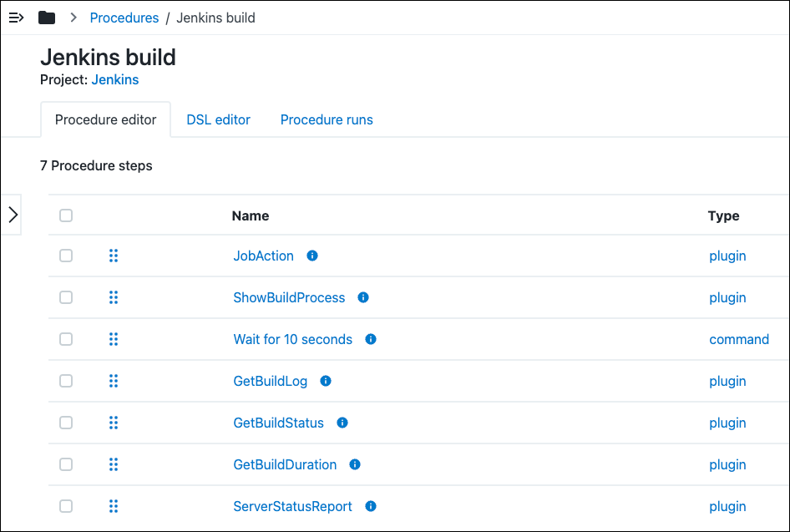Toggle the navigation menu icon at top left

tap(16, 18)
